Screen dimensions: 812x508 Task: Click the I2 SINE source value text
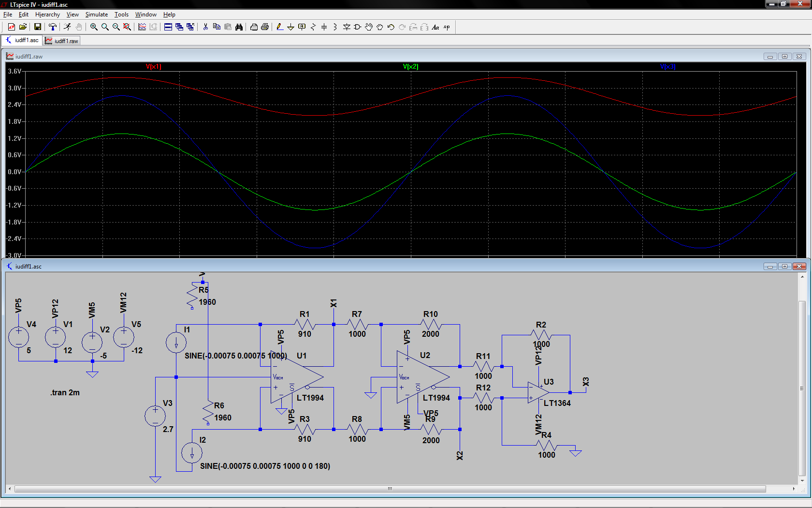point(265,466)
